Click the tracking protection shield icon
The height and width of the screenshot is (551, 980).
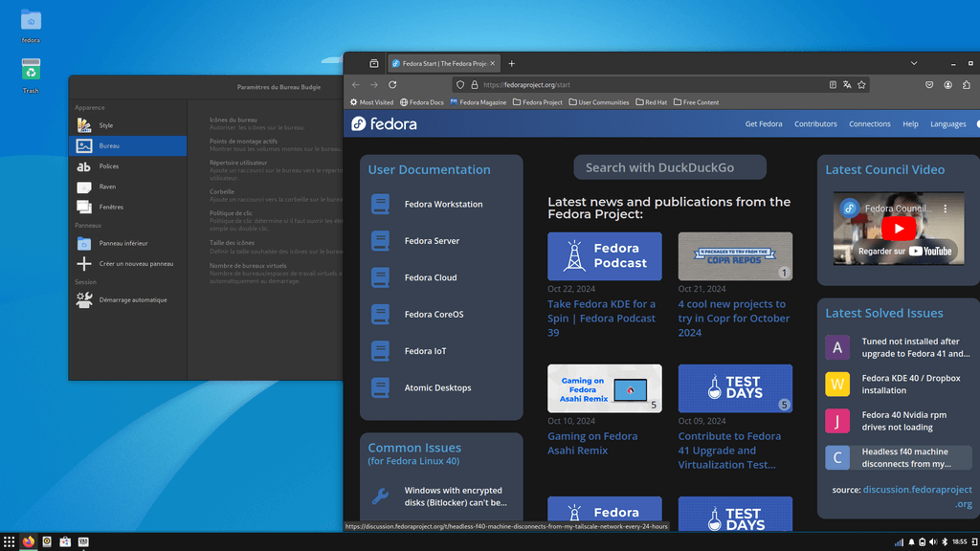pyautogui.click(x=460, y=85)
